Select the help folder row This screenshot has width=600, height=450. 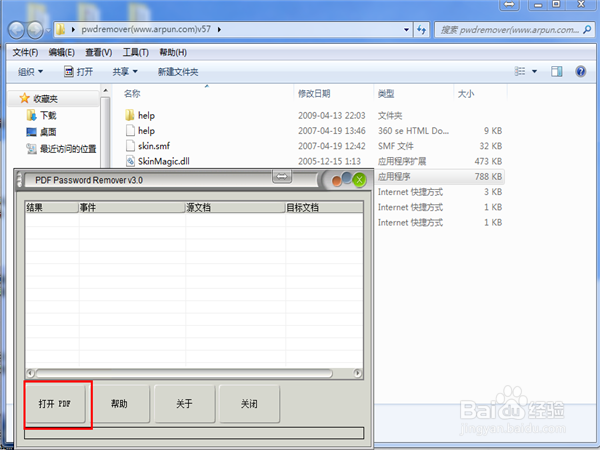(x=313, y=115)
